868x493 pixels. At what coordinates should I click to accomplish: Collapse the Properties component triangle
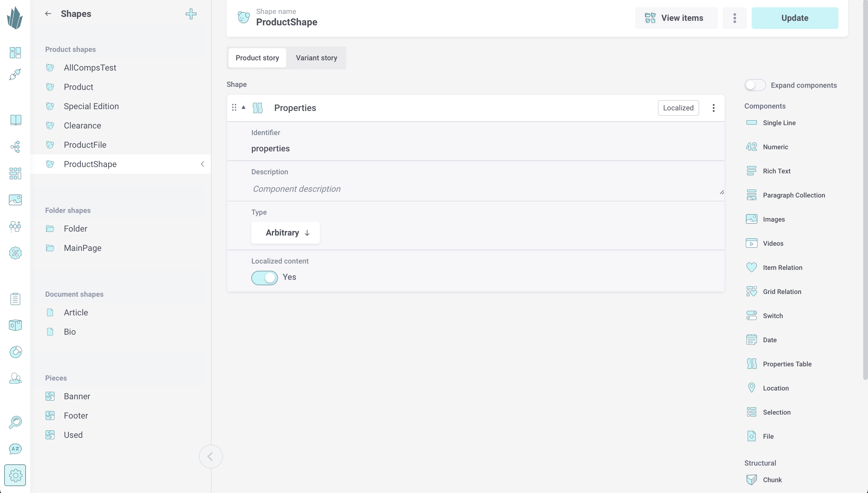point(243,107)
